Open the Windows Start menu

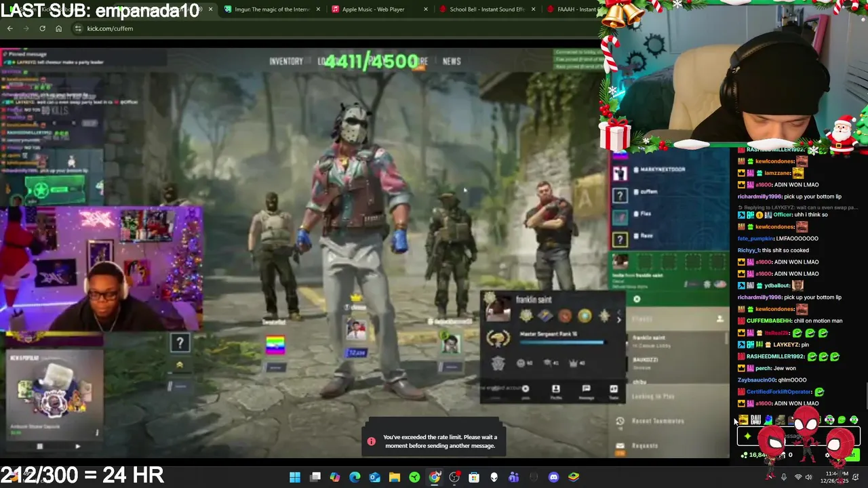tap(295, 477)
